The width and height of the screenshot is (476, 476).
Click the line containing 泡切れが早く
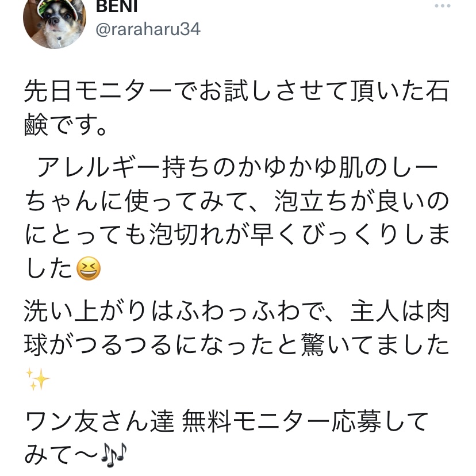[237, 235]
